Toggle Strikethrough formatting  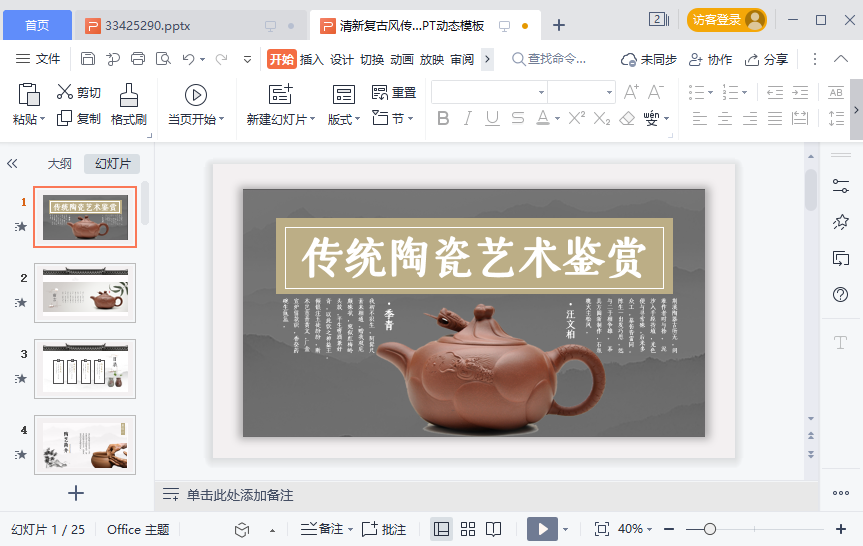tap(517, 118)
